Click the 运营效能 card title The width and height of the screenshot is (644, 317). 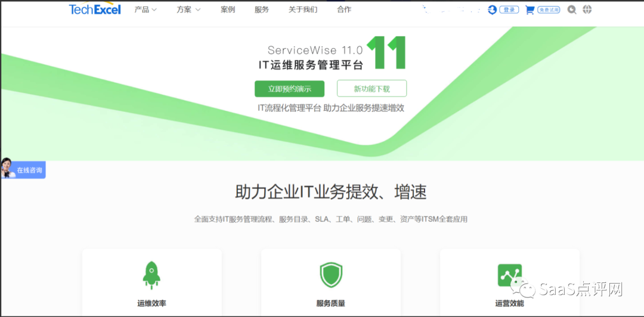pyautogui.click(x=510, y=304)
